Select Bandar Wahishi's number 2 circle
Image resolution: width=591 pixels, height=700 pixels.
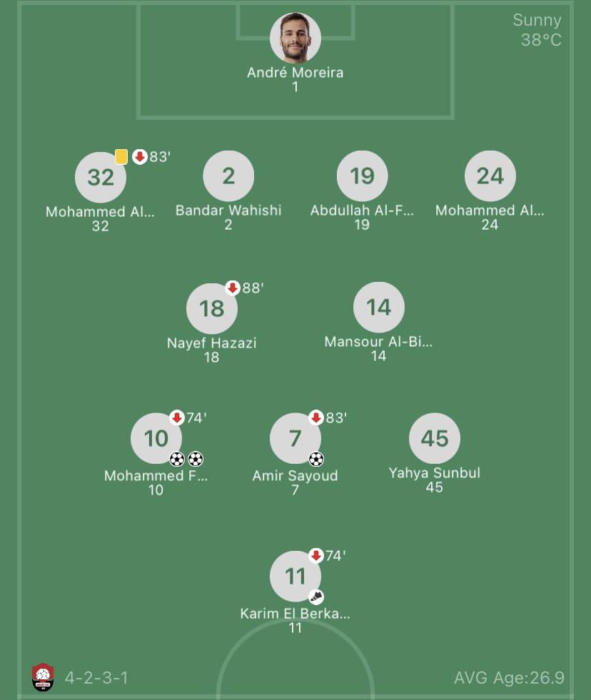228,176
